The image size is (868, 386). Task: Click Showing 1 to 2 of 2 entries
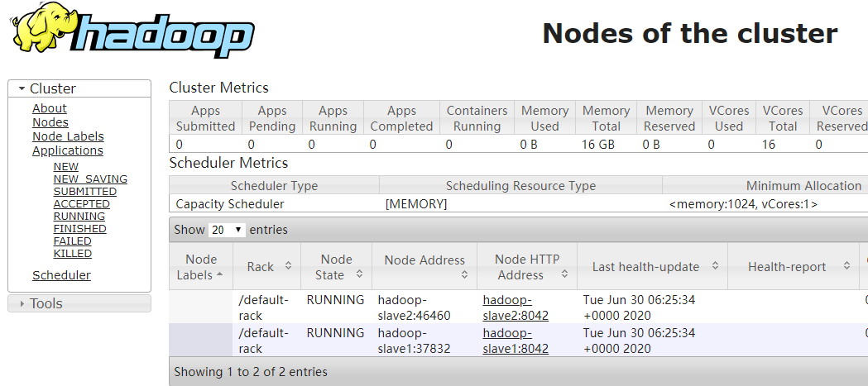coord(250,372)
